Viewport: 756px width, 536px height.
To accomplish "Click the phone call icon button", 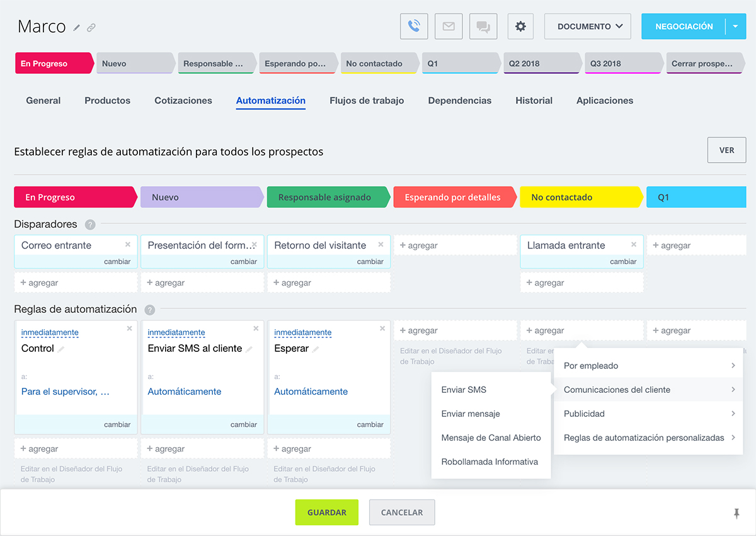I will click(x=414, y=26).
